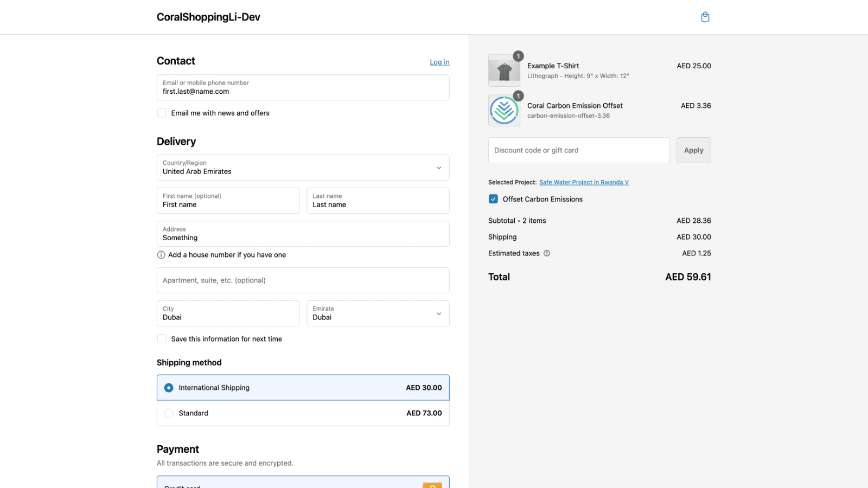
Task: Check Save this information for next time
Action: coord(162,339)
